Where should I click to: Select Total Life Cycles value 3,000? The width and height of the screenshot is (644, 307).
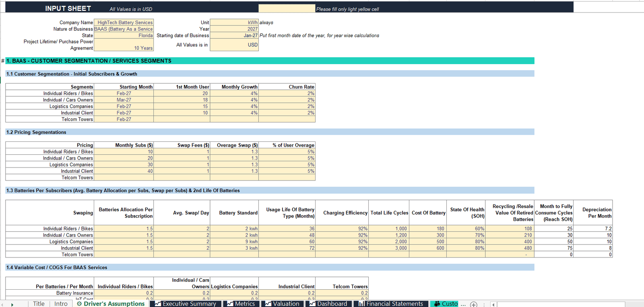point(389,248)
